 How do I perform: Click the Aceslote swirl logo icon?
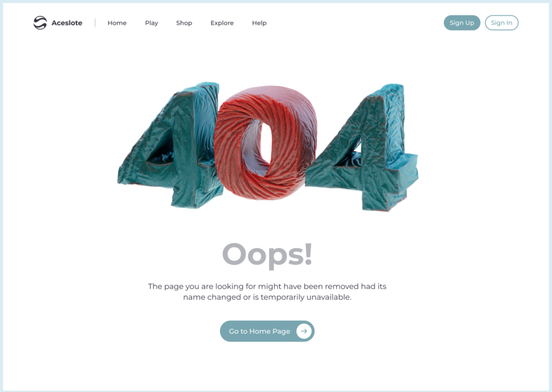[x=40, y=23]
